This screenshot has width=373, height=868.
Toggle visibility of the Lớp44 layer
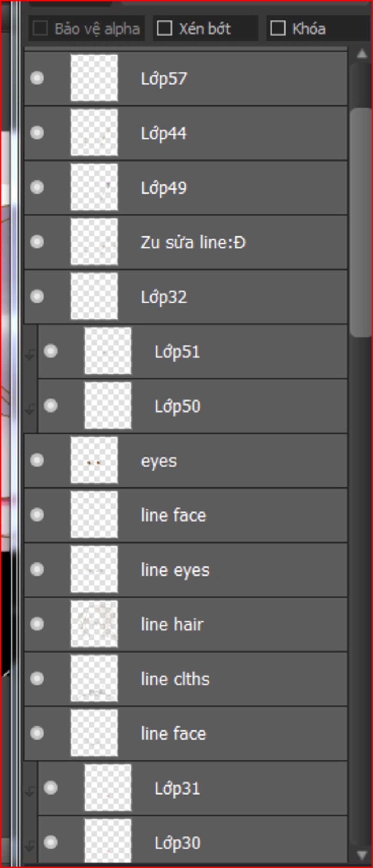(x=37, y=133)
